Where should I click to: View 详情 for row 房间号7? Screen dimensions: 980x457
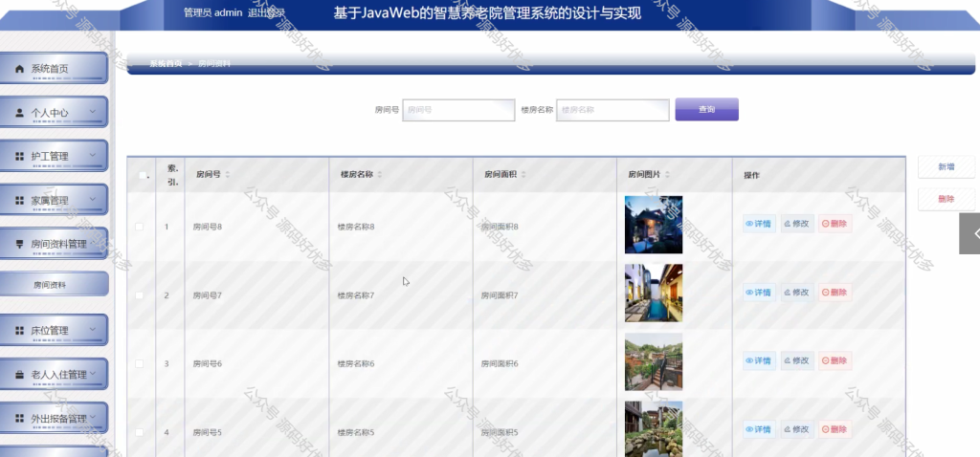point(759,293)
